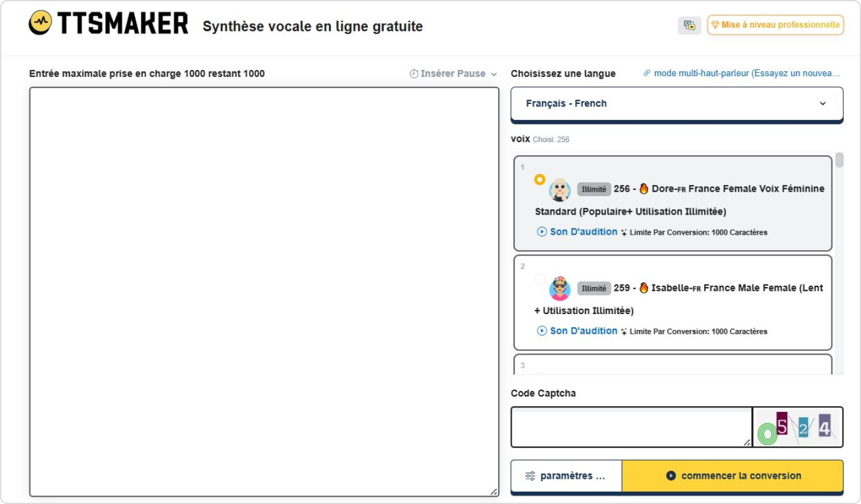Click inside the Code Captcha input field
This screenshot has width=861, height=504.
tap(631, 427)
